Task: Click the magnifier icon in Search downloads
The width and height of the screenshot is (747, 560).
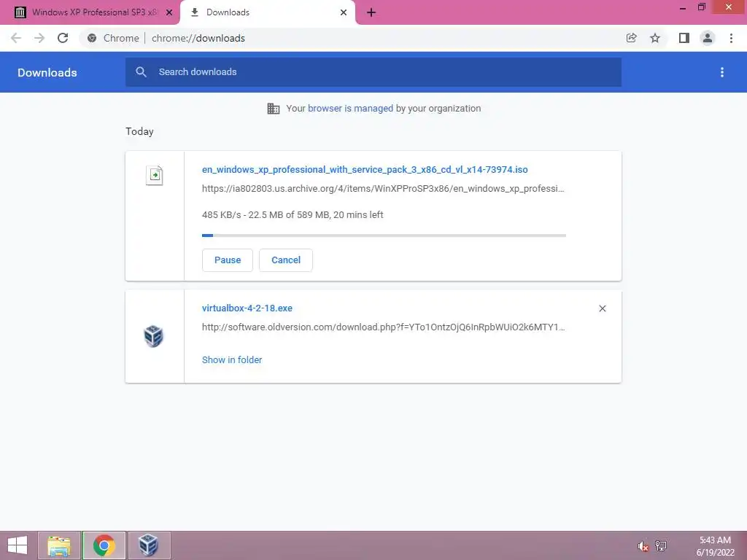Action: click(x=141, y=72)
